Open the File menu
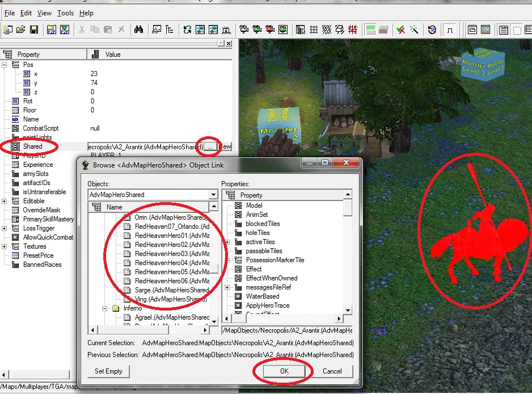This screenshot has width=532, height=394. click(x=10, y=13)
